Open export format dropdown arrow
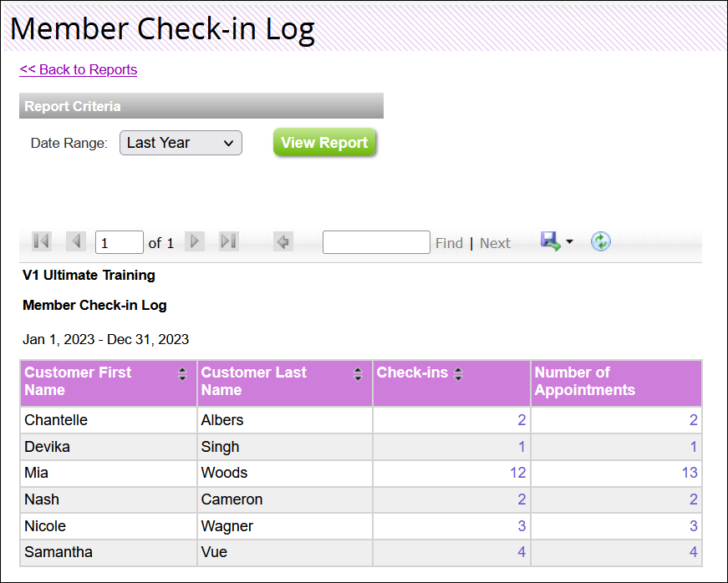728x583 pixels. click(570, 241)
